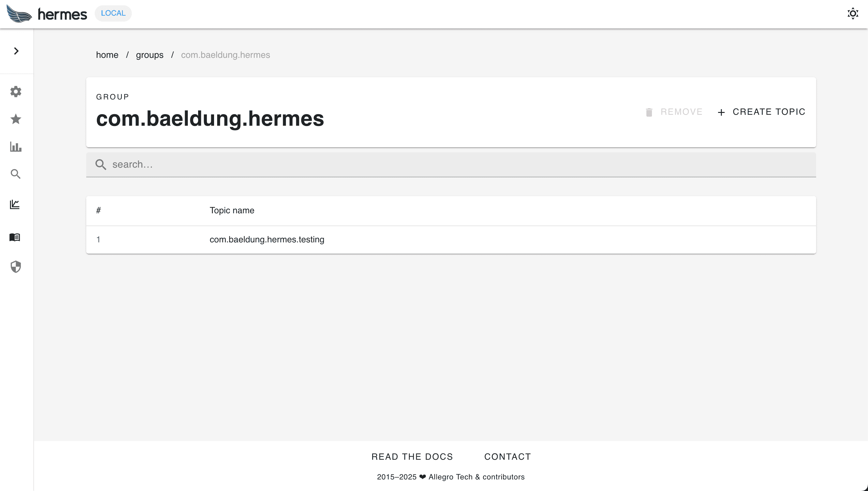Expand the sidebar with chevron arrow
Image resolution: width=868 pixels, height=491 pixels.
(x=16, y=51)
